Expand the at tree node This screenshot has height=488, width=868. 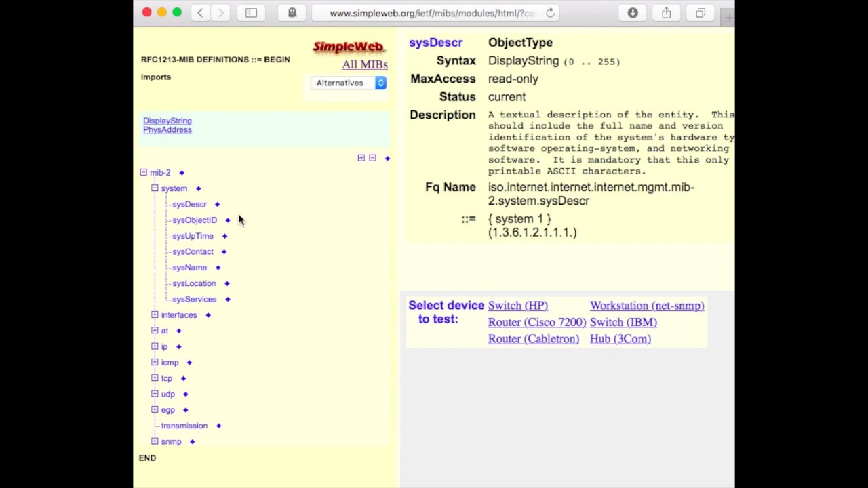[x=155, y=330]
